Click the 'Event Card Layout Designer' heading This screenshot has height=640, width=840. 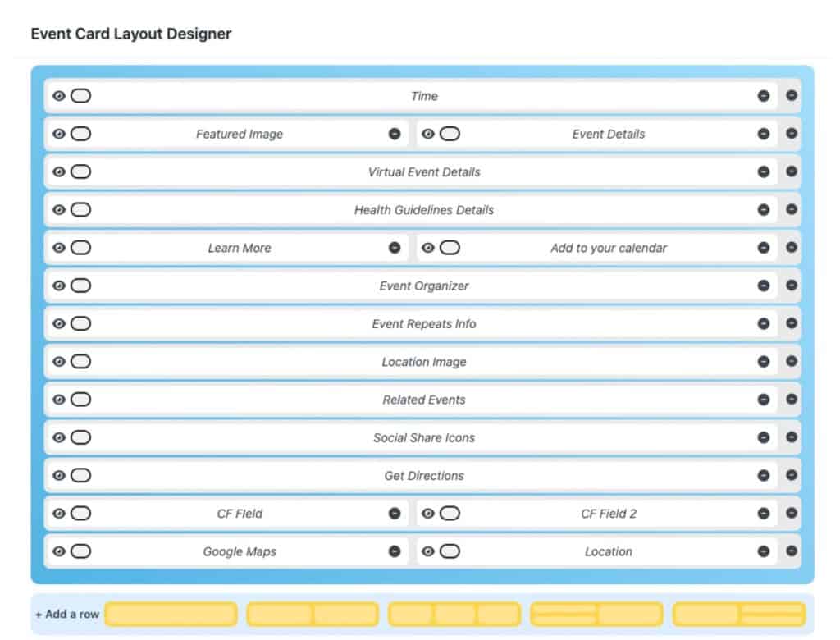click(x=131, y=34)
